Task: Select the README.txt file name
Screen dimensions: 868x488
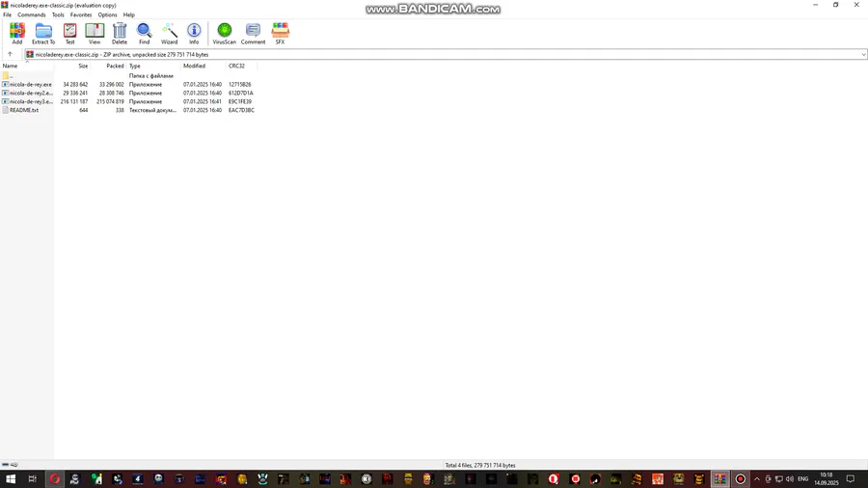Action: point(24,110)
